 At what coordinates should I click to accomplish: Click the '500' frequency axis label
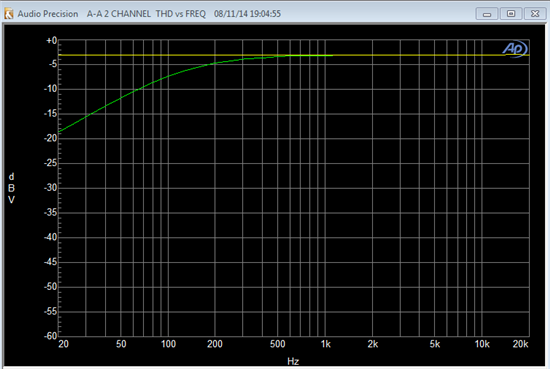point(277,344)
